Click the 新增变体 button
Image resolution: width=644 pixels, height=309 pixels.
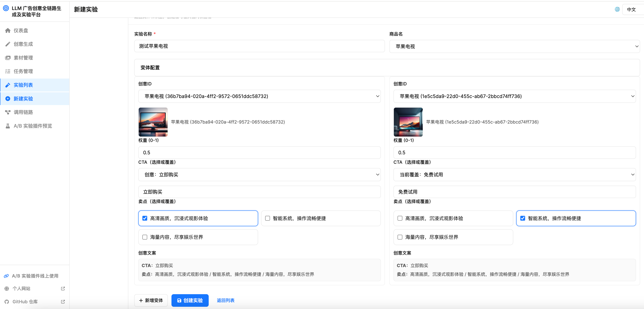pyautogui.click(x=151, y=300)
